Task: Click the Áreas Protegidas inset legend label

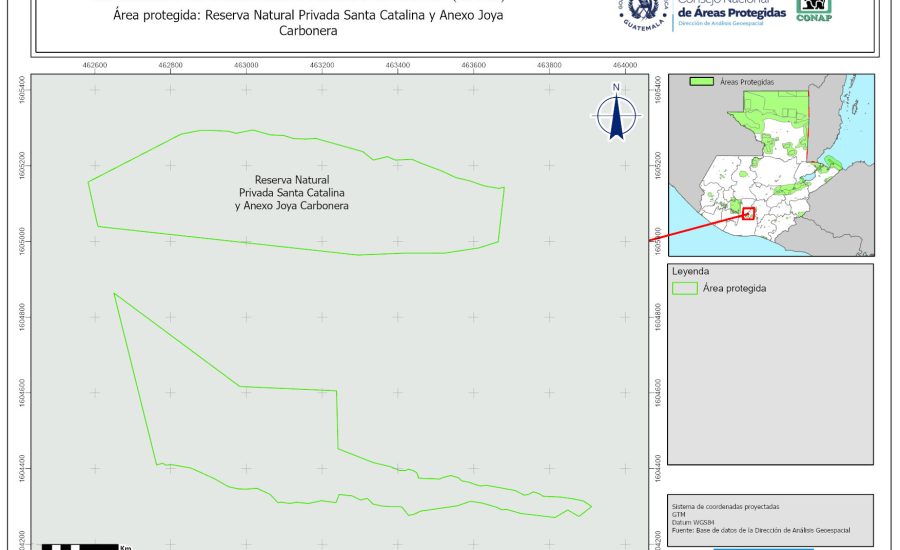Action: (x=747, y=82)
